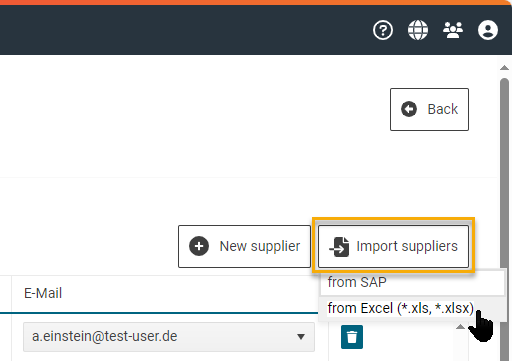
Task: Open the user group icon
Action: pos(453,30)
